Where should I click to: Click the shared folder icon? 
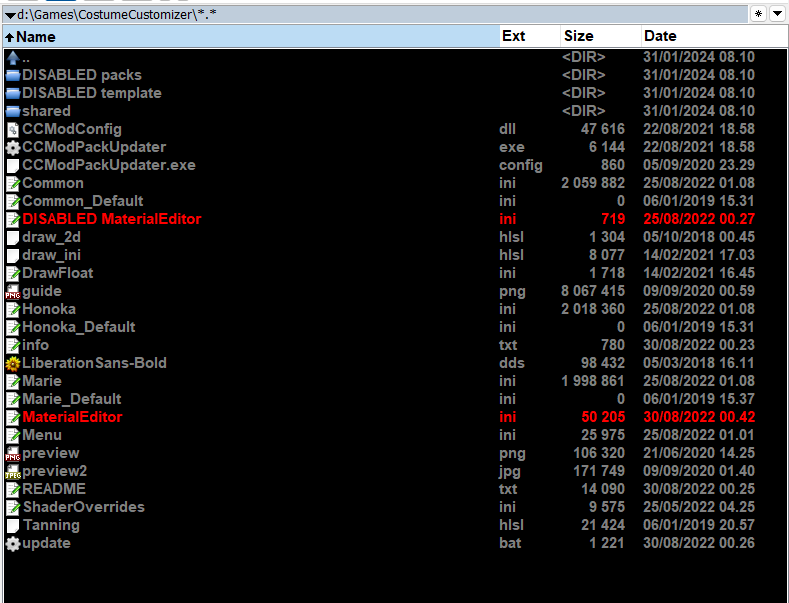coord(13,111)
